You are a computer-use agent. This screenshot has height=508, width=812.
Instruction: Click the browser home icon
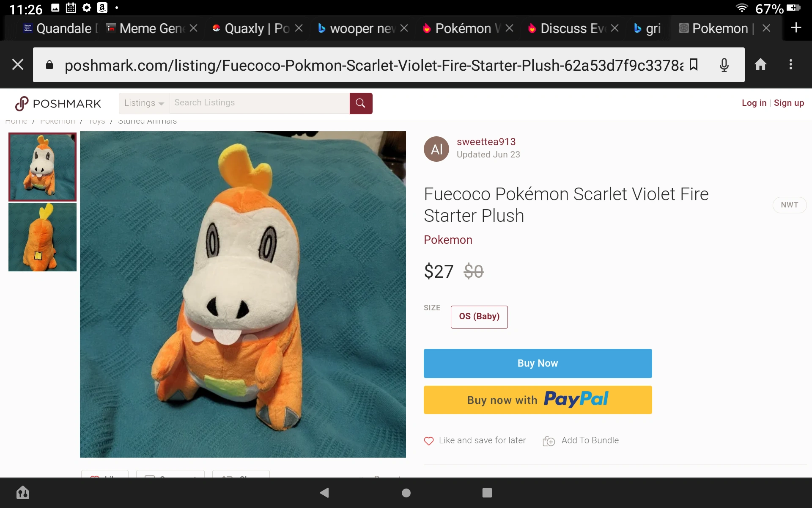coord(760,65)
